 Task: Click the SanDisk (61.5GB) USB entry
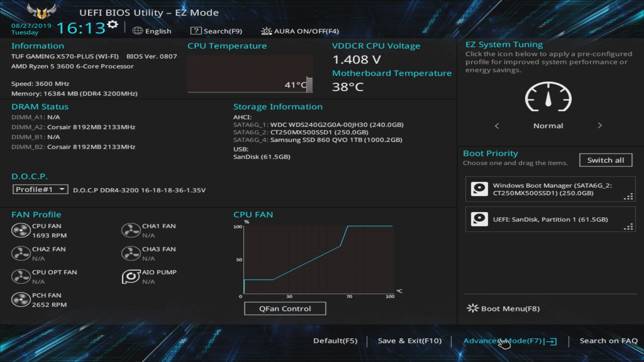(262, 157)
